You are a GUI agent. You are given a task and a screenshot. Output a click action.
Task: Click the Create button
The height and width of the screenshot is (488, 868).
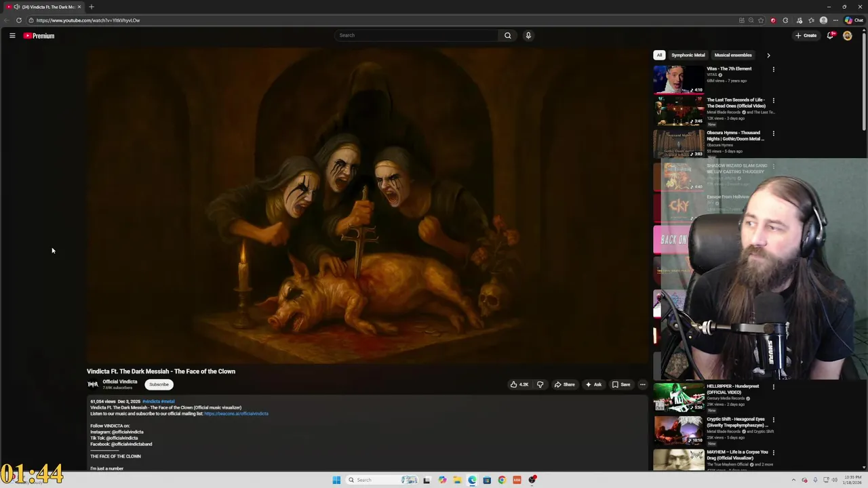click(x=806, y=35)
